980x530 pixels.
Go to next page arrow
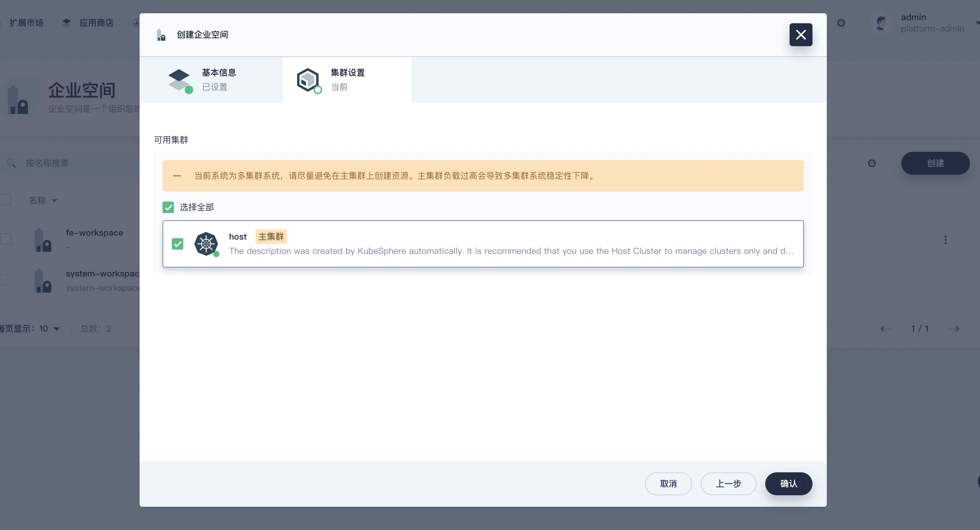pyautogui.click(x=954, y=329)
